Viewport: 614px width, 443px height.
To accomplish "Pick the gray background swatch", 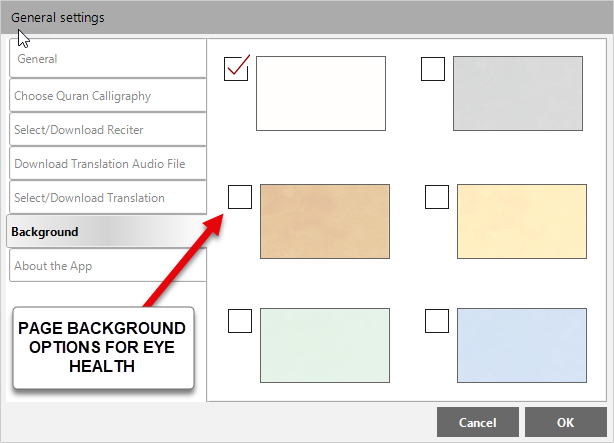I will pyautogui.click(x=518, y=93).
